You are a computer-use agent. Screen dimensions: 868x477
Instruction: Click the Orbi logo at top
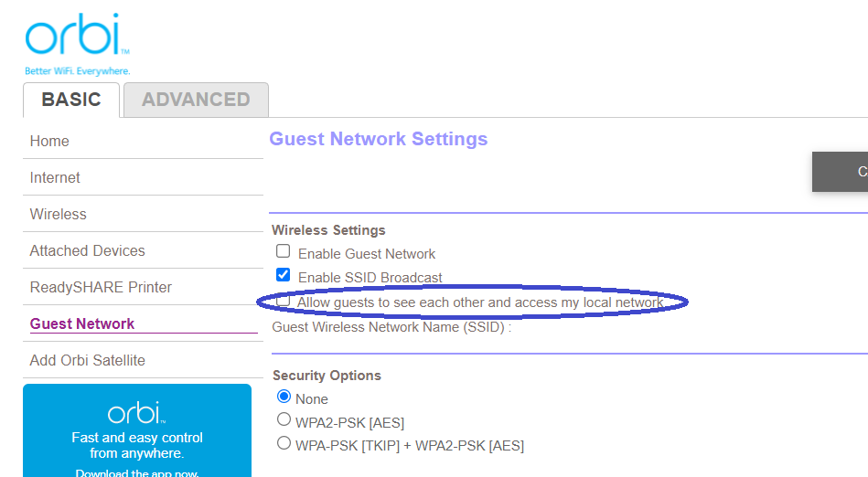(x=77, y=35)
